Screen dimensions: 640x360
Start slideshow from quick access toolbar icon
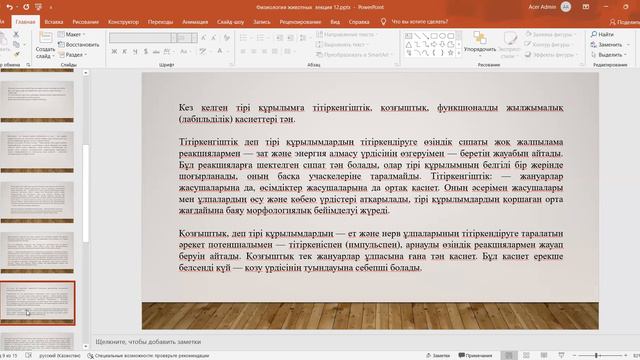click(x=38, y=7)
